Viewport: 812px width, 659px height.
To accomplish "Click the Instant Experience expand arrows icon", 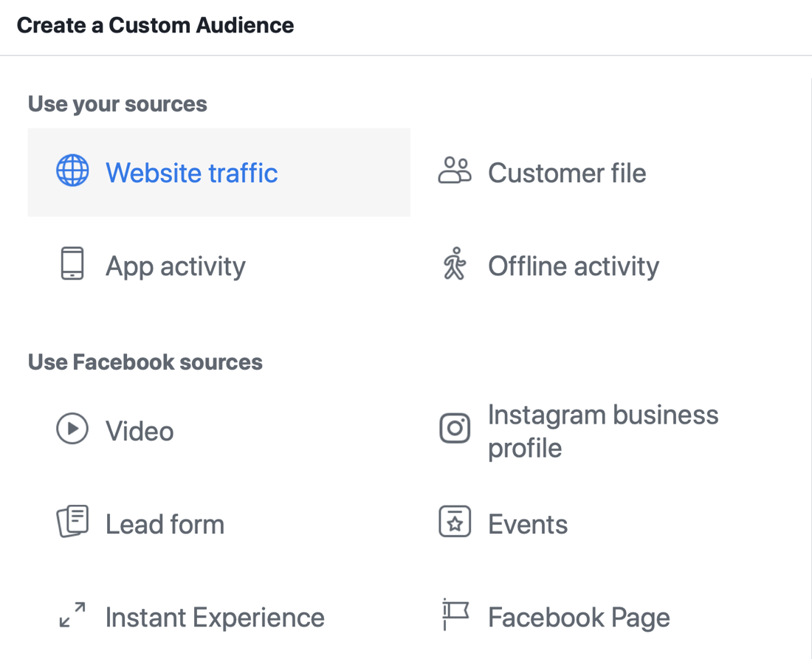I will click(72, 615).
